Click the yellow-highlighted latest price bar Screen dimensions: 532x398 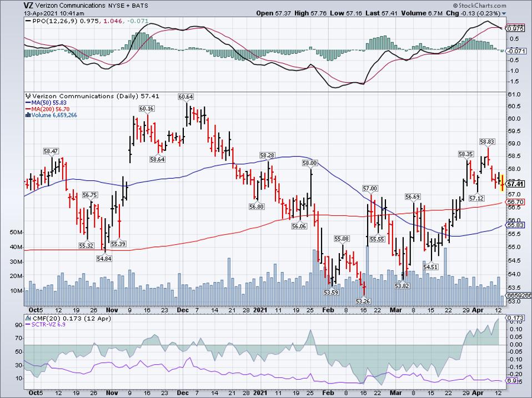pyautogui.click(x=503, y=183)
